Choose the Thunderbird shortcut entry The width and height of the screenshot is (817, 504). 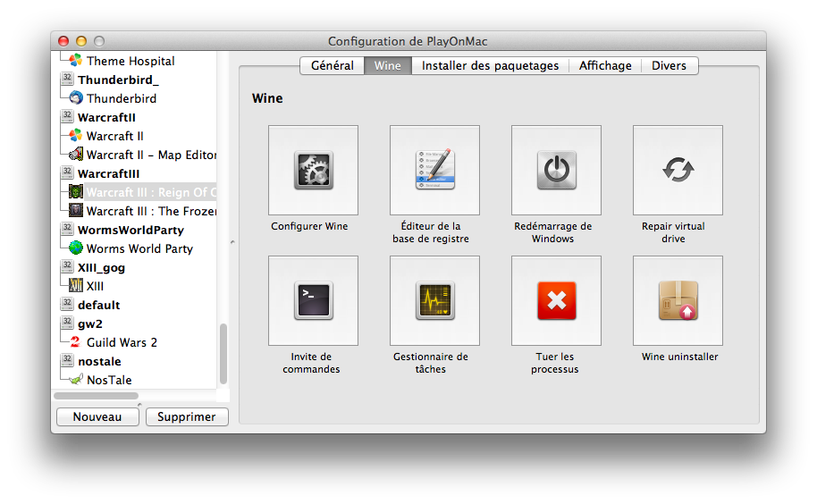tap(121, 98)
